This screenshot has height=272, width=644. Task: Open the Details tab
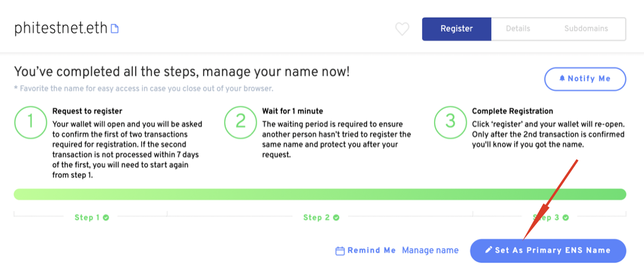click(x=518, y=29)
